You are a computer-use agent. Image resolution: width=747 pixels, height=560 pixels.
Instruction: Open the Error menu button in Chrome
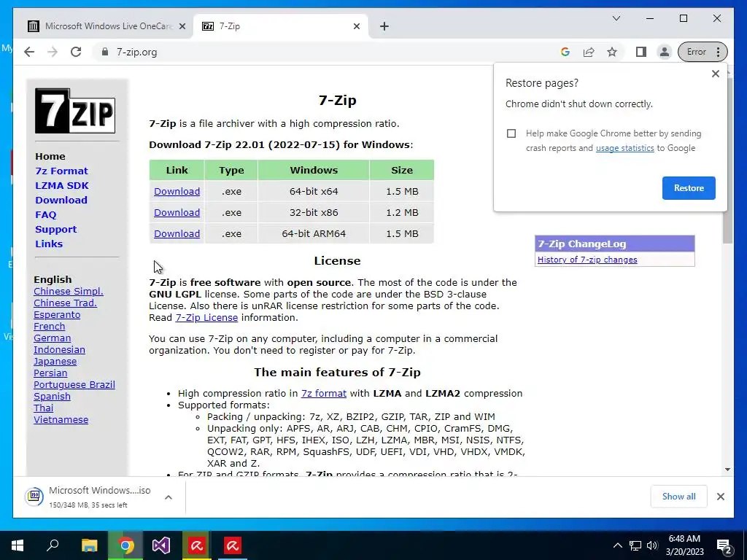coord(703,52)
